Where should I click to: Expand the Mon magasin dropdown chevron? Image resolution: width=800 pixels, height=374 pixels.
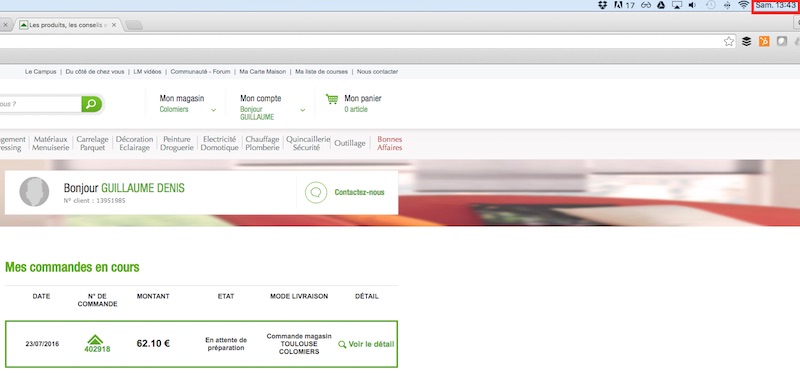point(213,110)
